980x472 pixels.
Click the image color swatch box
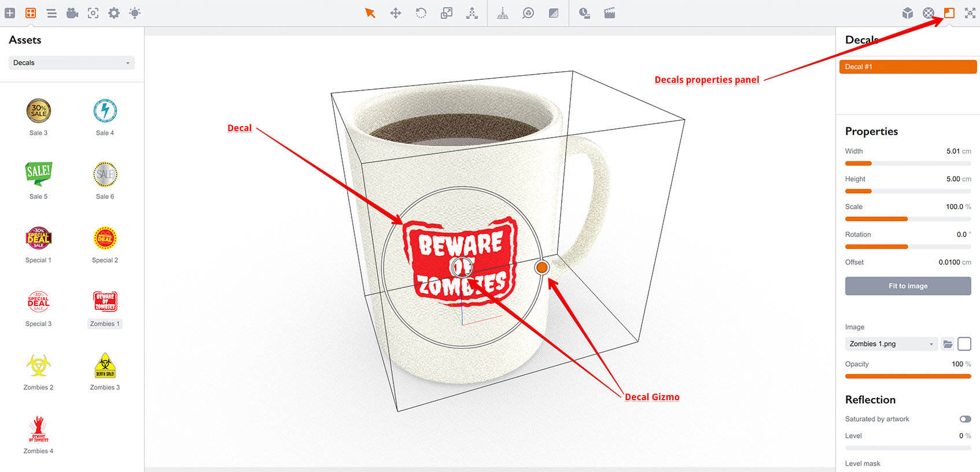(x=964, y=344)
